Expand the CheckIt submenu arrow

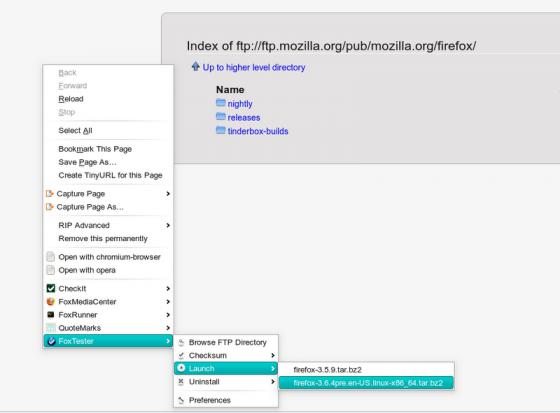[x=168, y=288]
